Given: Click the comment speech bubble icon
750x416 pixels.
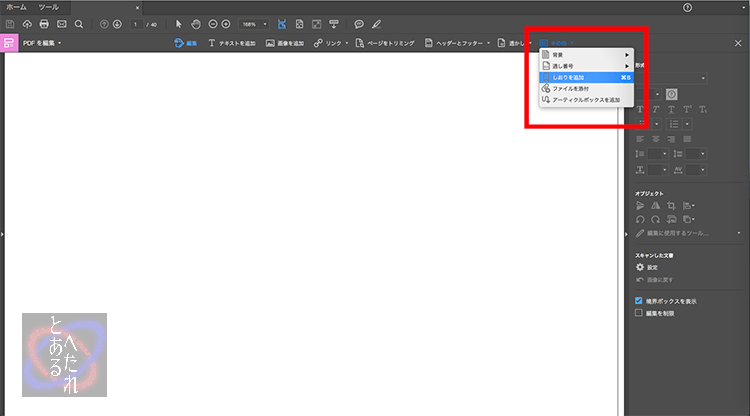Looking at the screenshot, I should click(x=358, y=23).
